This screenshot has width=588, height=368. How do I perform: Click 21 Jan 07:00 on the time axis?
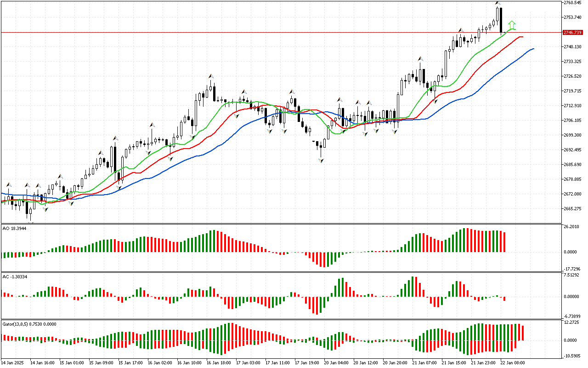point(424,363)
